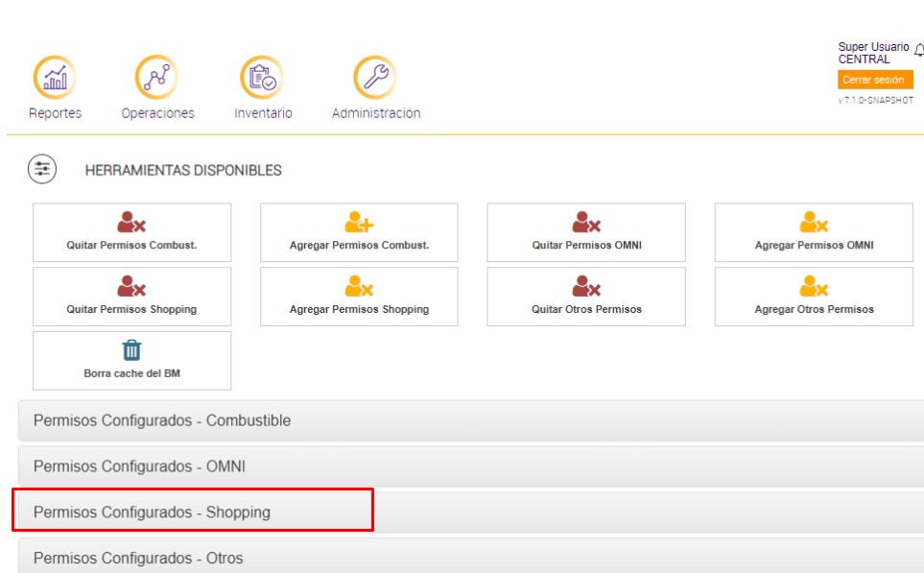Click Quitar Permisos OMNI tile
924x573 pixels.
coord(586,232)
